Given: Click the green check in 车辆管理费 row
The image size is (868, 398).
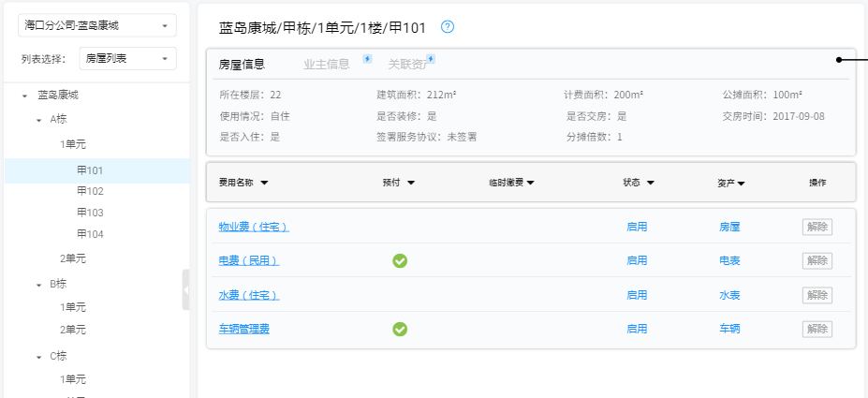Looking at the screenshot, I should point(400,329).
